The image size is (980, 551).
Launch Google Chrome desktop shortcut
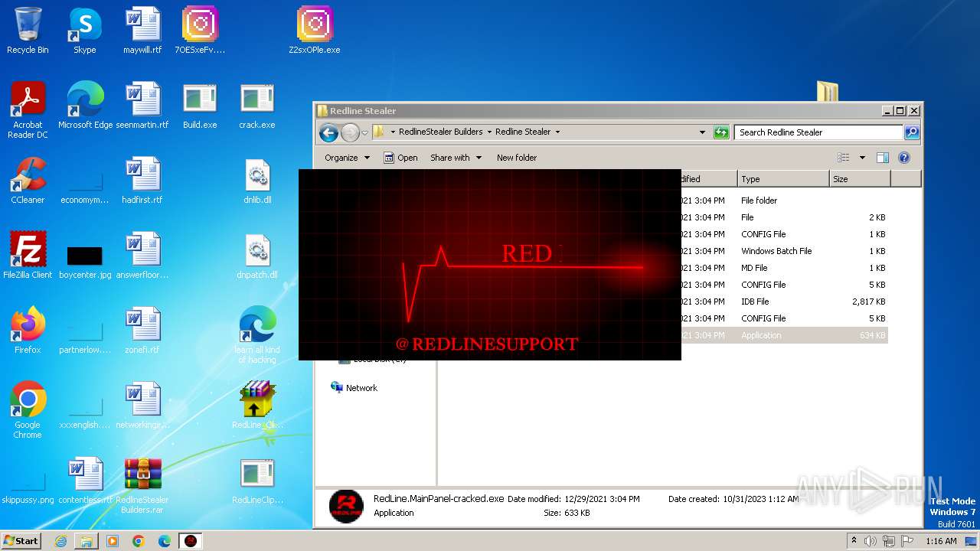(x=28, y=410)
